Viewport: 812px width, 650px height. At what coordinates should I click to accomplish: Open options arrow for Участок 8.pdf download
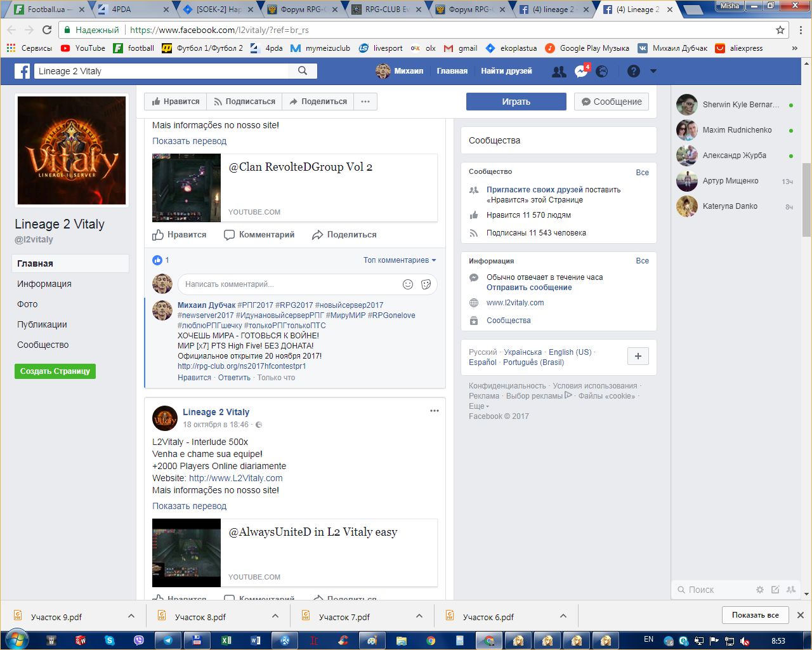click(275, 616)
